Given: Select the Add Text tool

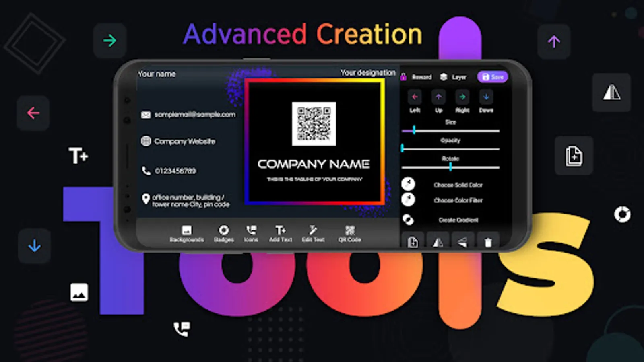Looking at the screenshot, I should click(281, 232).
